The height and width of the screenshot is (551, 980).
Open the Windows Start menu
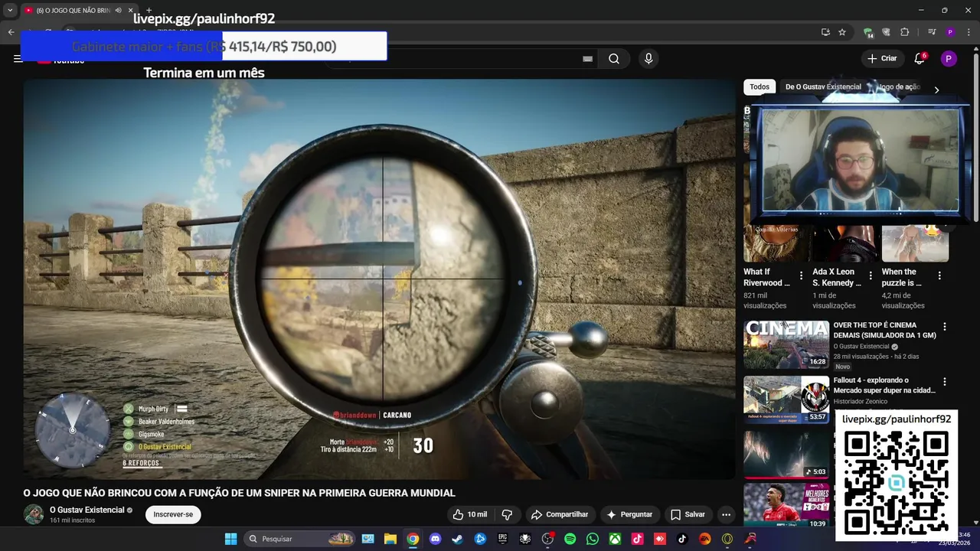[x=230, y=539]
